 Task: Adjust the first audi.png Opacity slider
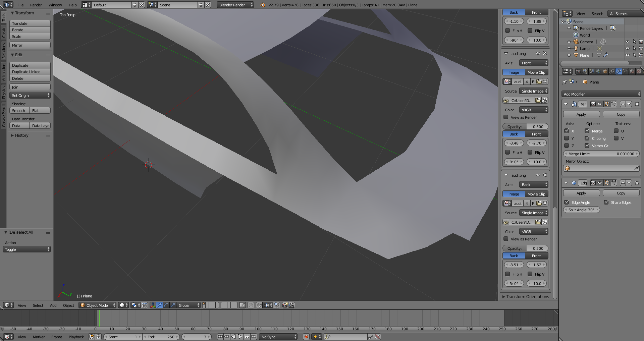tap(525, 127)
